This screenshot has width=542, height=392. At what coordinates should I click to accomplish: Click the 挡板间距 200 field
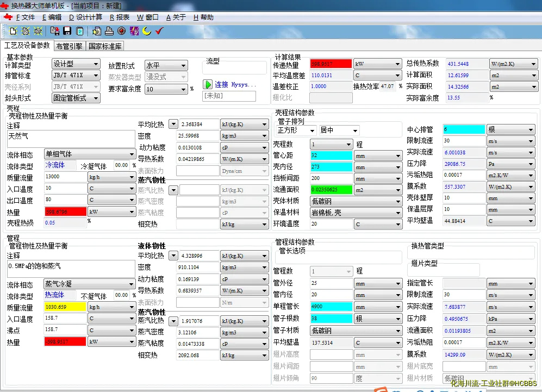(331, 178)
